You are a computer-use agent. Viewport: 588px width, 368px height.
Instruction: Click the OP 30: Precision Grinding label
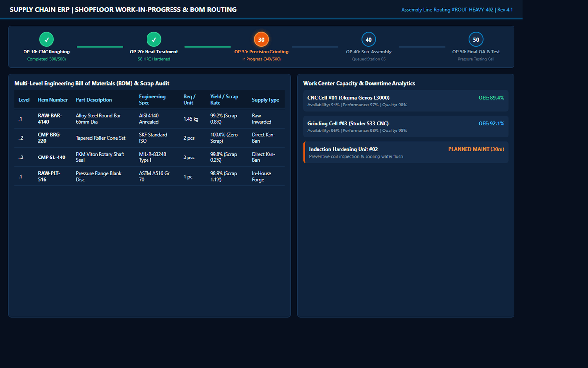pyautogui.click(x=261, y=52)
